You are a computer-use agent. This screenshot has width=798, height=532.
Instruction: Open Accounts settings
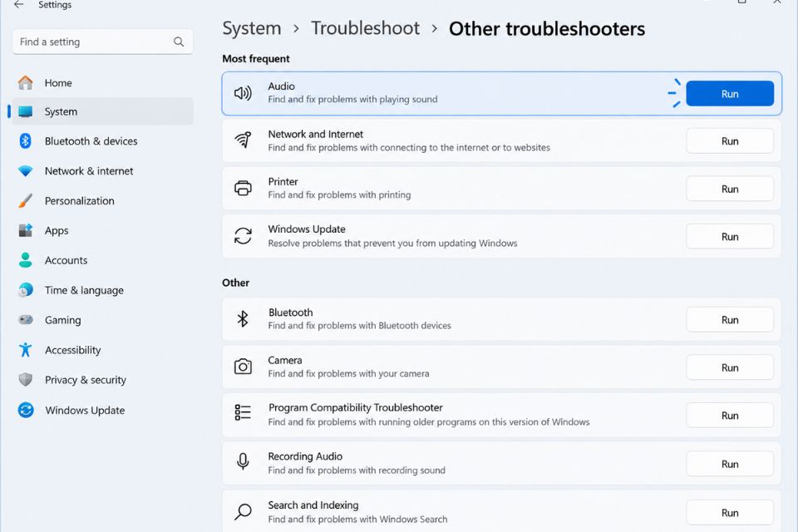click(x=102, y=260)
